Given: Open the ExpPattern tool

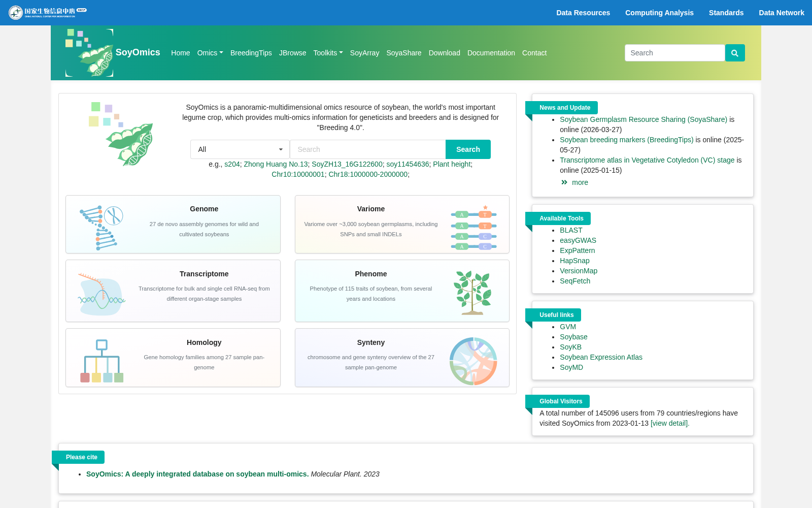Looking at the screenshot, I should (578, 250).
